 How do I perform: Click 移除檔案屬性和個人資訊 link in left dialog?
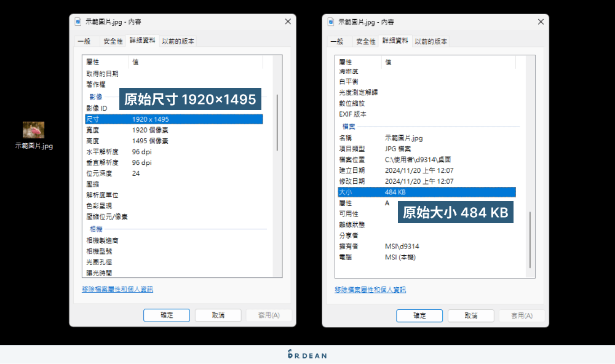pyautogui.click(x=118, y=290)
